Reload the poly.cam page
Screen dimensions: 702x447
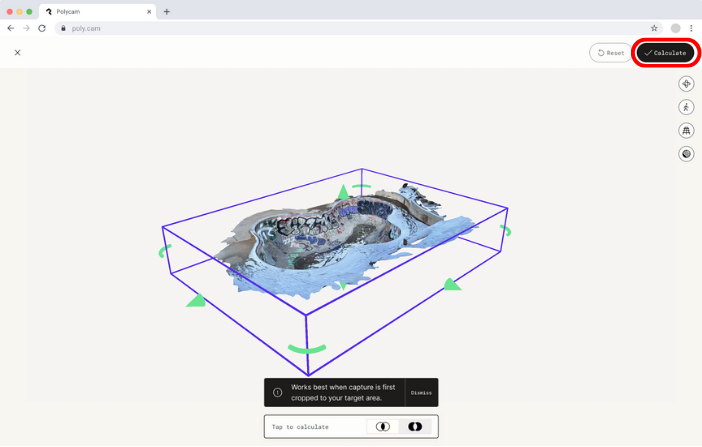coord(42,28)
